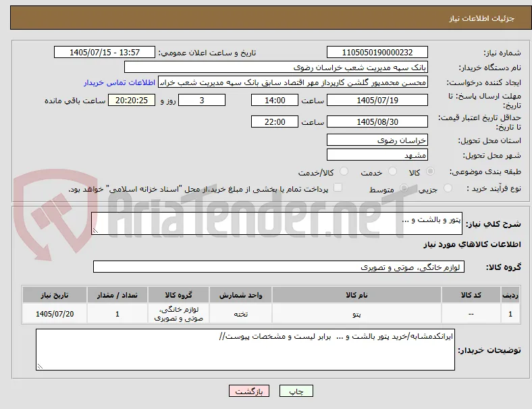Select the کالا radio button

click(430, 171)
